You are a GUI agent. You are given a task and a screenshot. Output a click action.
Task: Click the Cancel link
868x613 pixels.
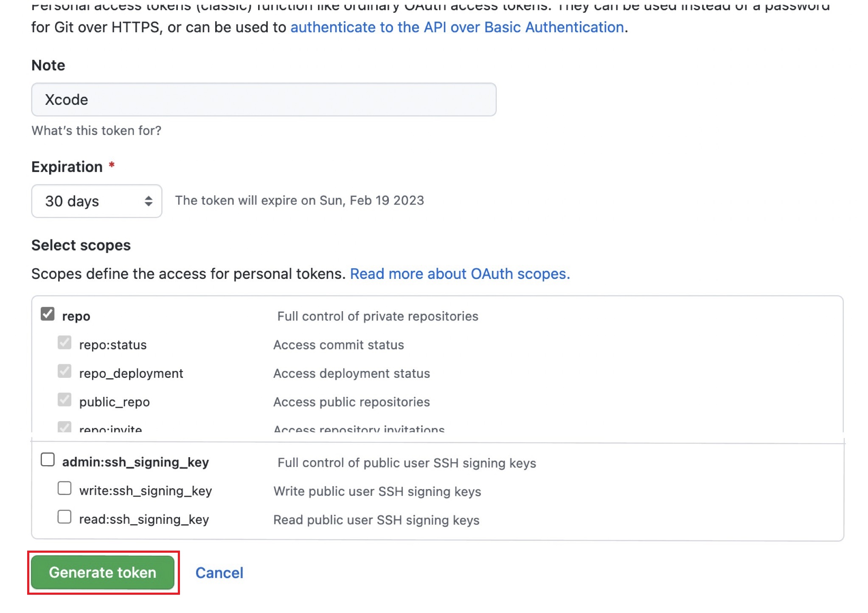coord(219,573)
